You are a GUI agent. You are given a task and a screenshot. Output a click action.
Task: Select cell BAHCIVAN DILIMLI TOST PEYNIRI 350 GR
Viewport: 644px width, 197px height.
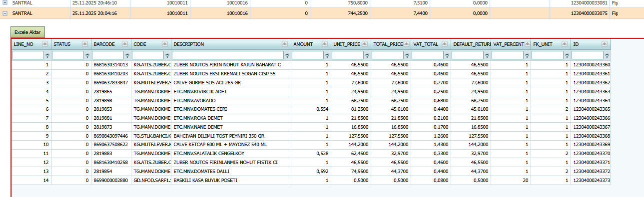231,136
